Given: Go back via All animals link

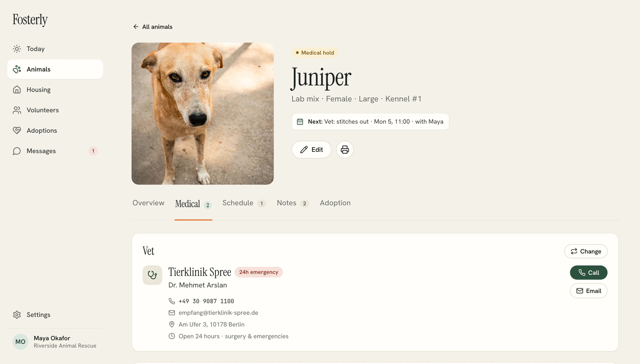Looking at the screenshot, I should click(152, 27).
